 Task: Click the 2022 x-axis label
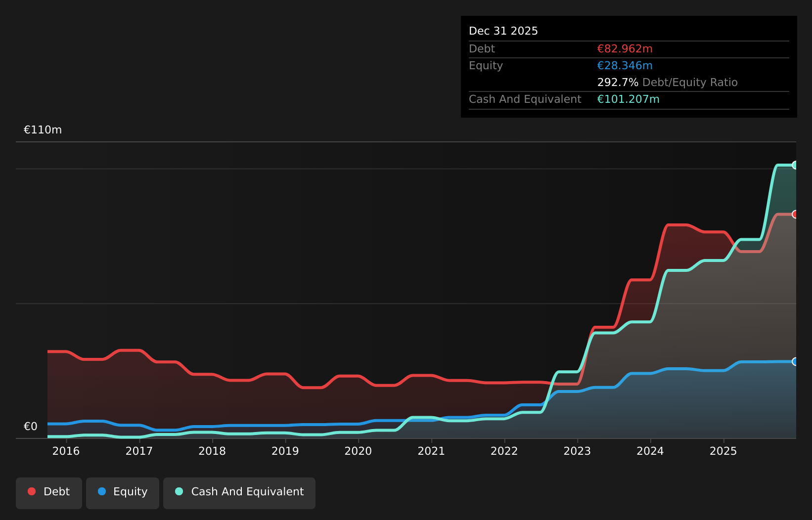coord(504,451)
